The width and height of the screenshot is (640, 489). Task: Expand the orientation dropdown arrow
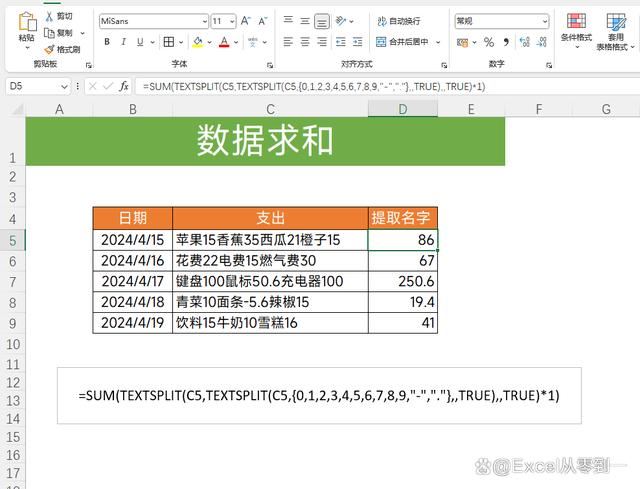[351, 21]
